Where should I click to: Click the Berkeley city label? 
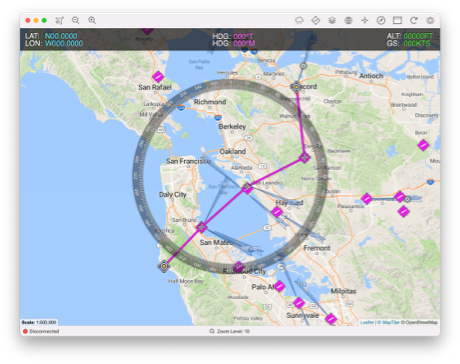coord(232,127)
